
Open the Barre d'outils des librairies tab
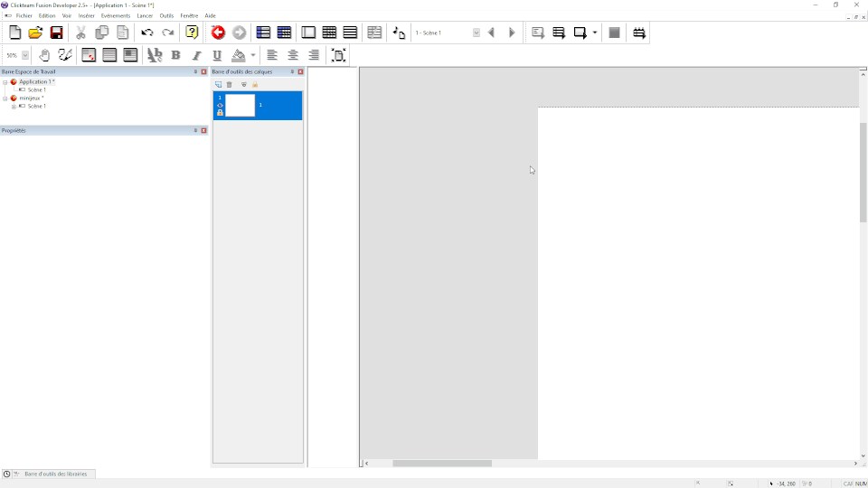coord(55,474)
